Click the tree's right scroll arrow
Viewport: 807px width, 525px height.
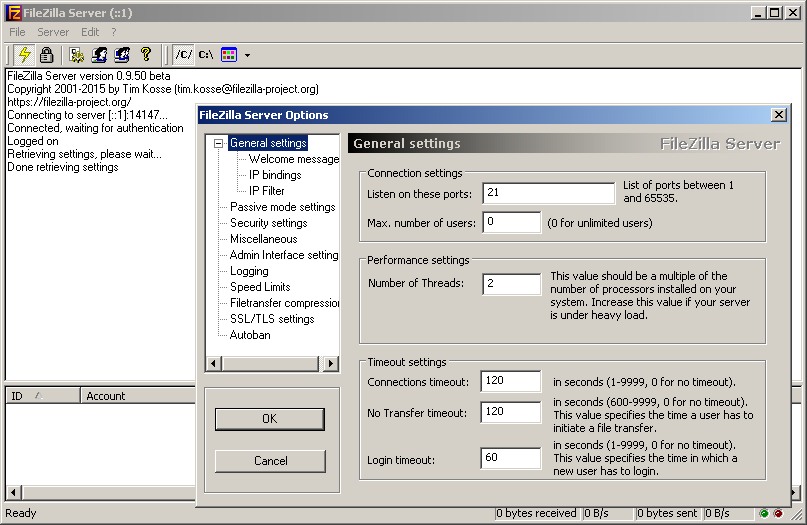[x=331, y=363]
